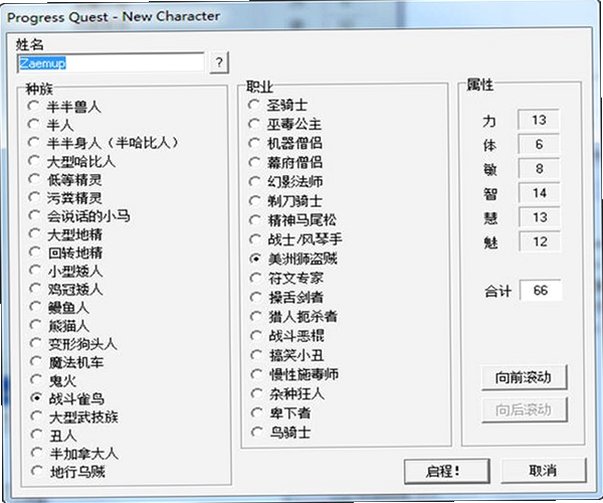Screen dimensions: 603x503
Task: Choose class 巫毒公主
Action: point(285,124)
